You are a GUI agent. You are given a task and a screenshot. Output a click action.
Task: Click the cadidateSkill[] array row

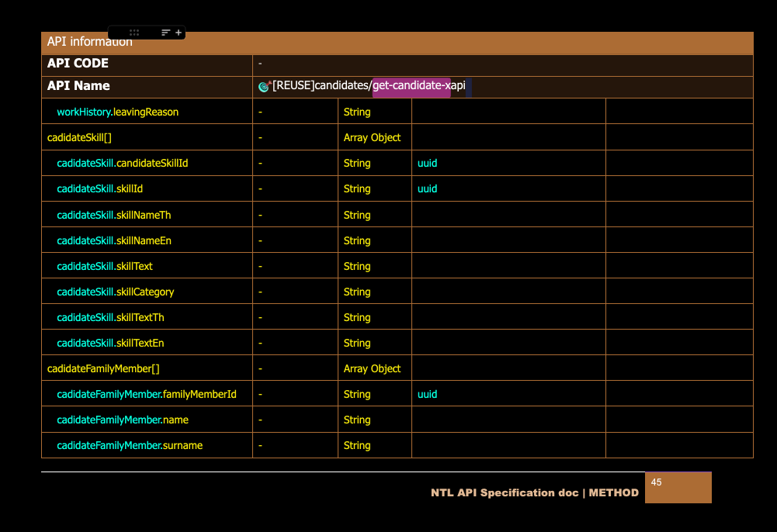coord(75,138)
